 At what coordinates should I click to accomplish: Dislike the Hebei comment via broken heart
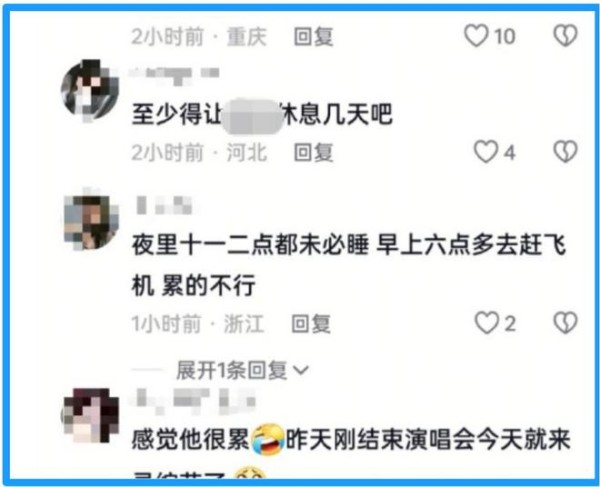(x=566, y=151)
